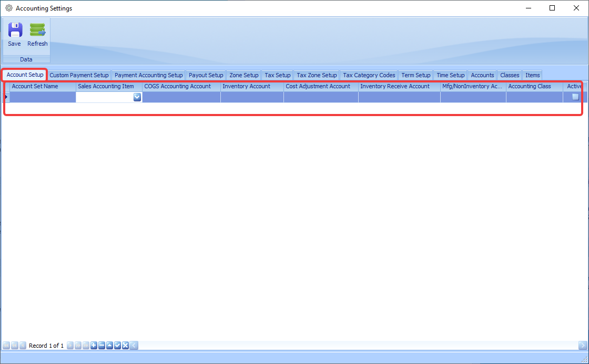This screenshot has width=589, height=364.
Task: Jump to previous page of records
Action: (15, 345)
